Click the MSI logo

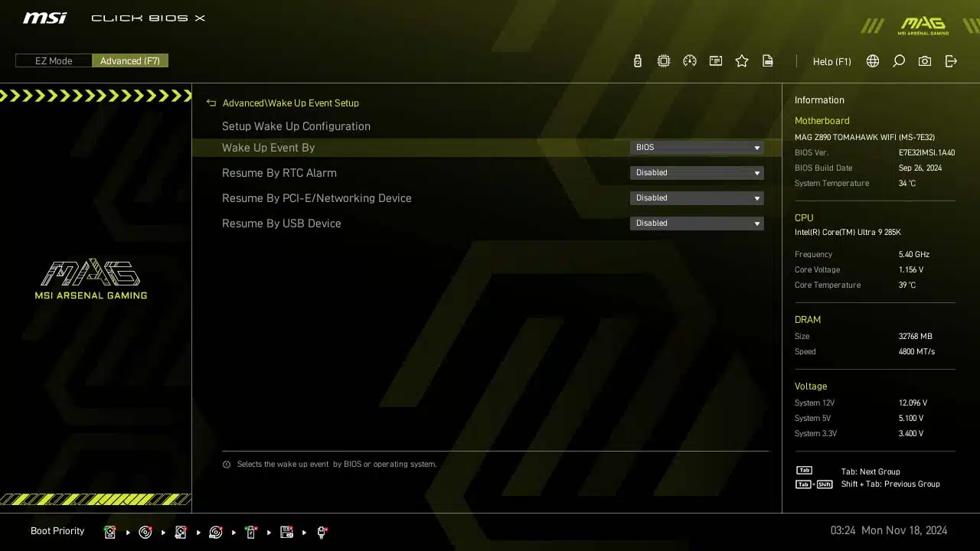pyautogui.click(x=44, y=18)
